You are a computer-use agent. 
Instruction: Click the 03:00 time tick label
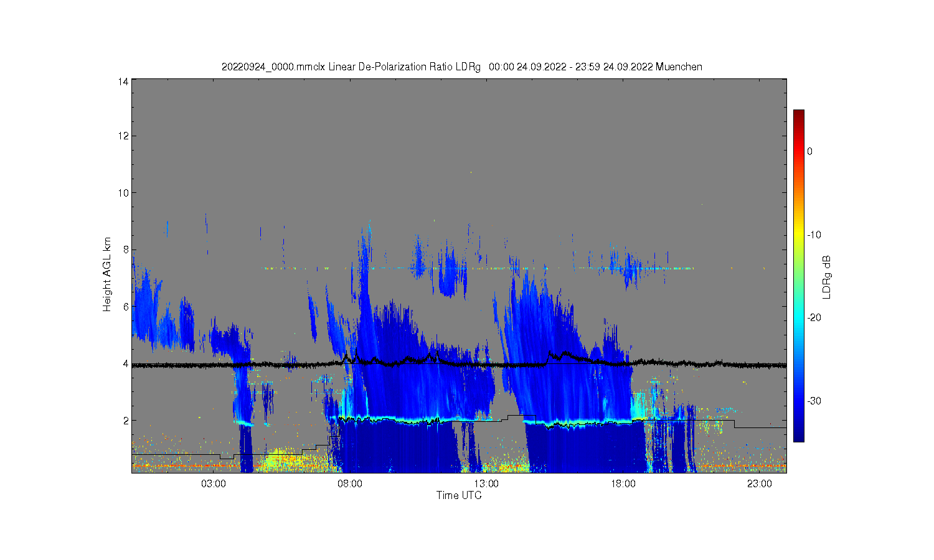[214, 484]
